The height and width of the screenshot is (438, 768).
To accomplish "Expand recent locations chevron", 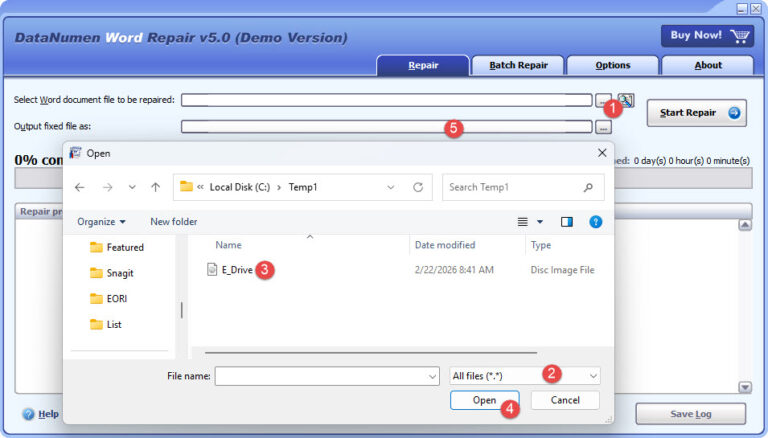I will [x=132, y=187].
